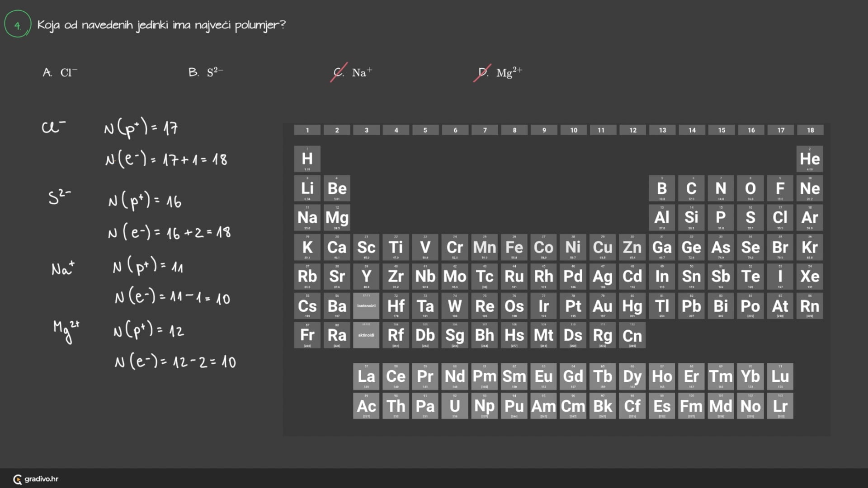Click the Cl element tile
868x488 pixels.
pyautogui.click(x=780, y=218)
